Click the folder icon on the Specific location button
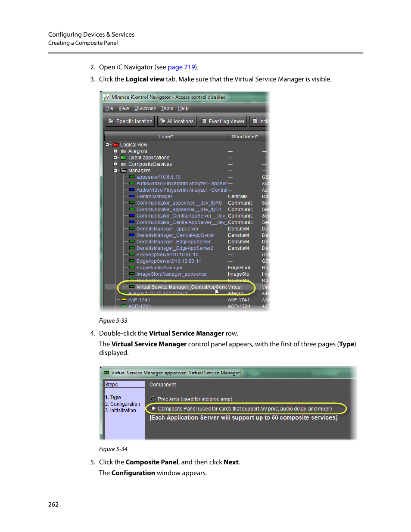 [111, 121]
